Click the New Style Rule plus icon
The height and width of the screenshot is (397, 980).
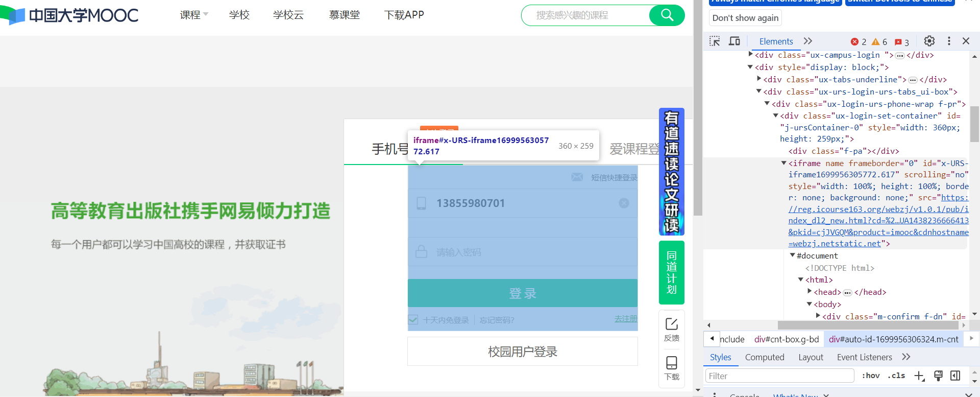pos(919,376)
